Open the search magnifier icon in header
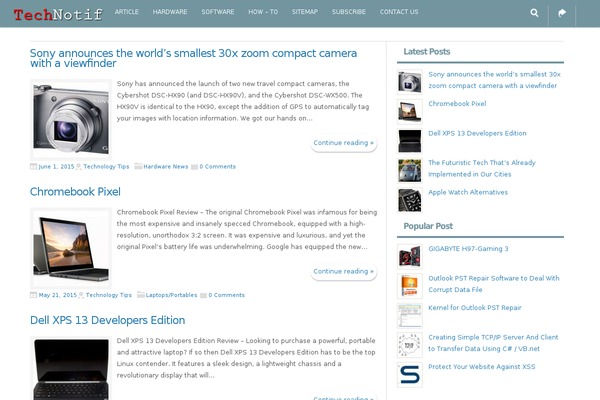Screen dimensions: 600x400 (534, 13)
